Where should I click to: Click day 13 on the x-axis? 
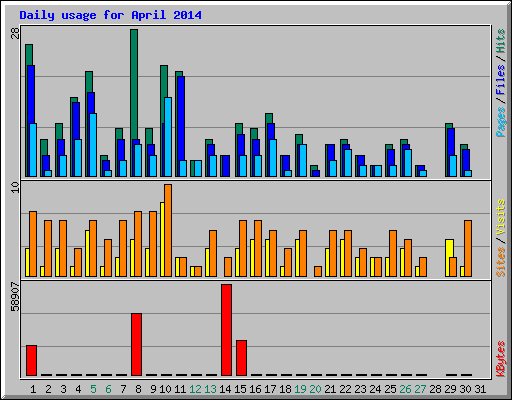coord(210,389)
